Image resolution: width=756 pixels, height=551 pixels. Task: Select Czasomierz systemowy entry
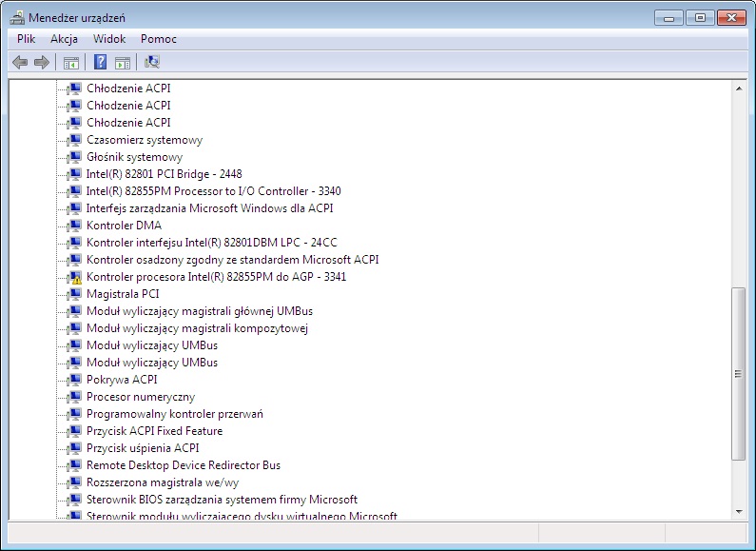tap(145, 140)
